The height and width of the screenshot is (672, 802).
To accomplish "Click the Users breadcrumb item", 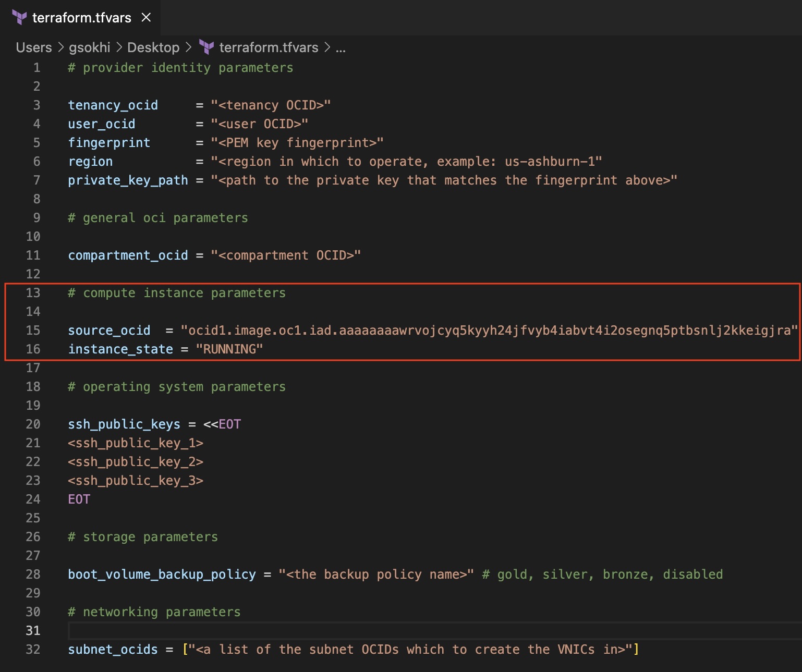I will [33, 47].
